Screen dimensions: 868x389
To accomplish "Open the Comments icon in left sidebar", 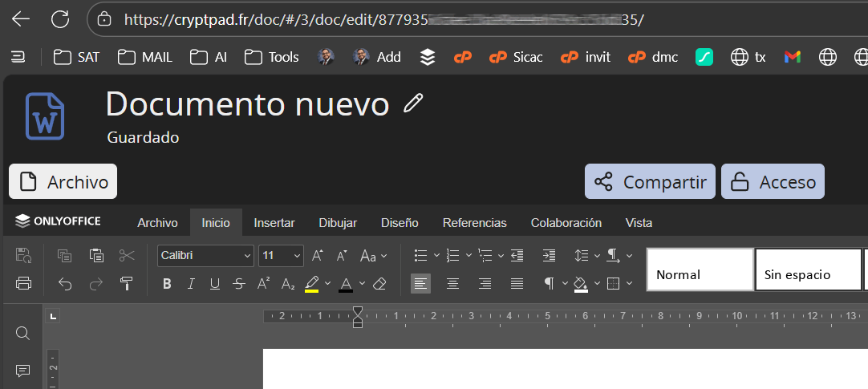I will click(23, 370).
